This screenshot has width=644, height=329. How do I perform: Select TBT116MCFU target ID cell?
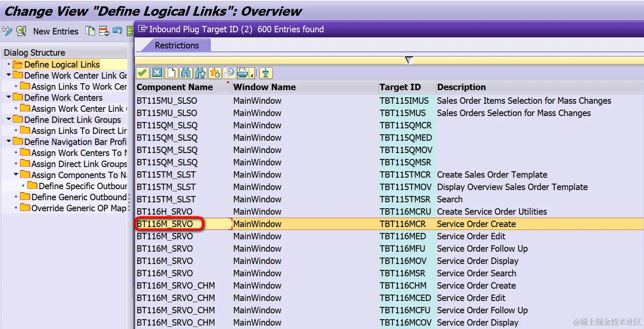[407, 310]
